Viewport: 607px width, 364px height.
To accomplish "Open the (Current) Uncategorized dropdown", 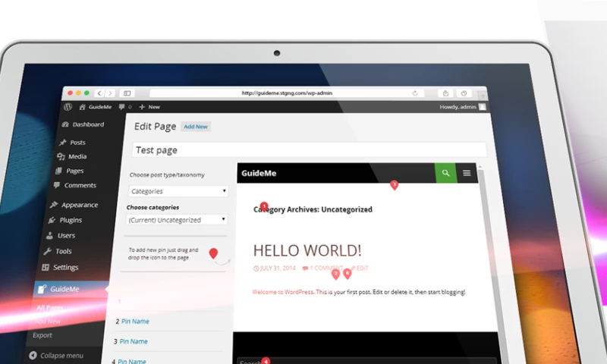I will click(177, 220).
